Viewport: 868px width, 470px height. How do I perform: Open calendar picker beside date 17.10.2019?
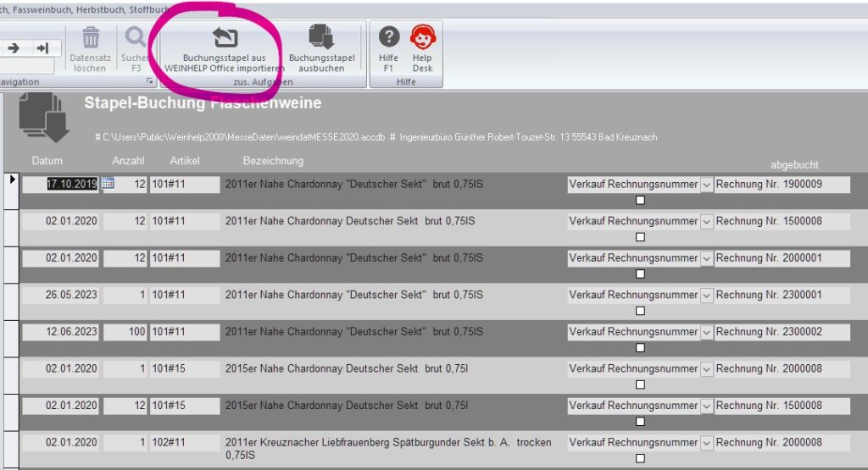[x=108, y=184]
